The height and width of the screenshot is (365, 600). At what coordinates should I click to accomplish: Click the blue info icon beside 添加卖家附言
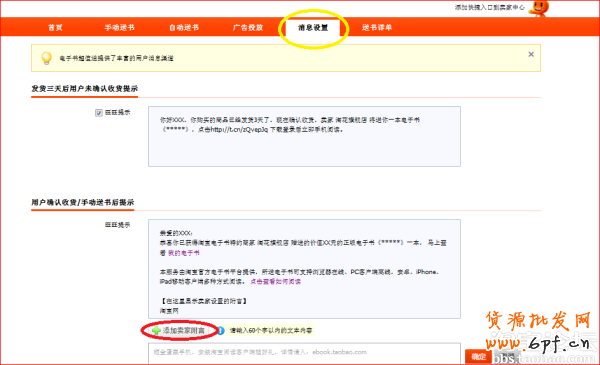click(x=221, y=331)
